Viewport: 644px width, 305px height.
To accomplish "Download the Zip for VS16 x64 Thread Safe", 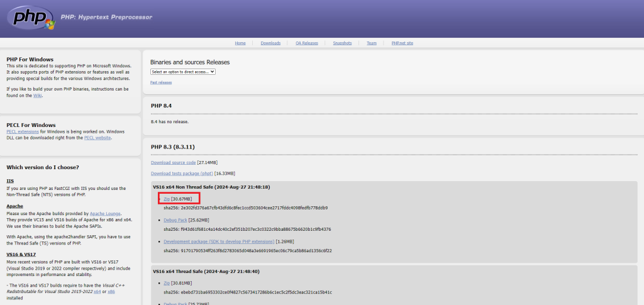I will coord(167,283).
